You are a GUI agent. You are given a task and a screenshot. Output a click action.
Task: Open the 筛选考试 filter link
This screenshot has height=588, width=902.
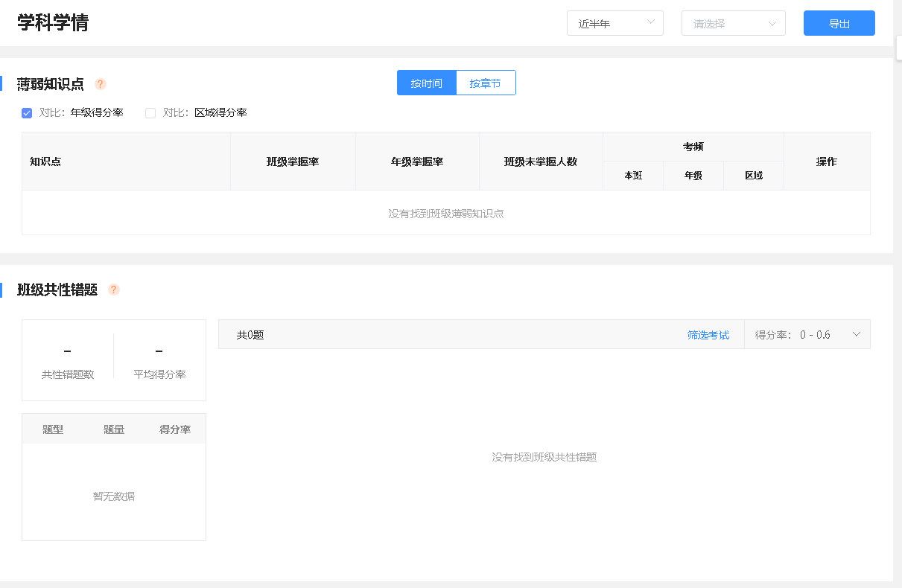pyautogui.click(x=708, y=335)
